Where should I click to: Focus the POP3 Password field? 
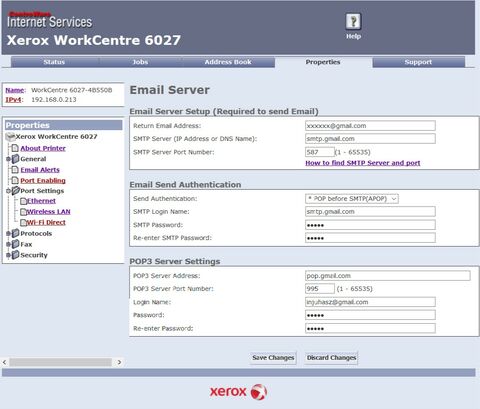tap(370, 315)
